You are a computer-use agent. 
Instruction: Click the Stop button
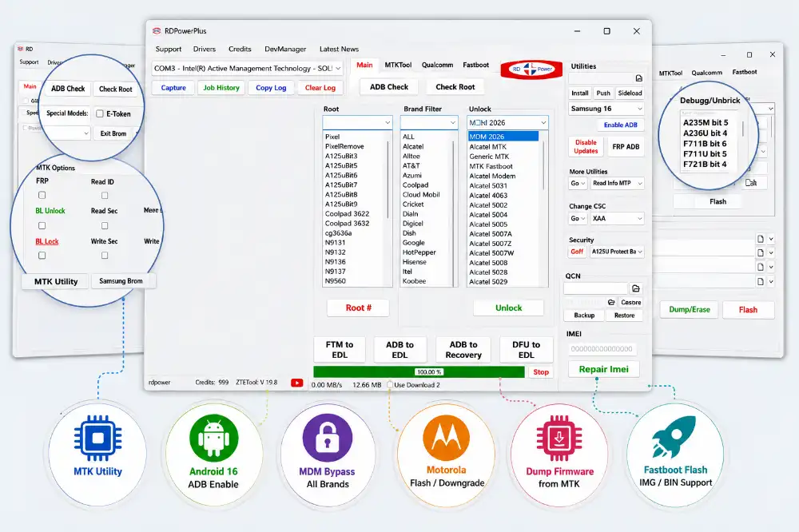point(541,372)
